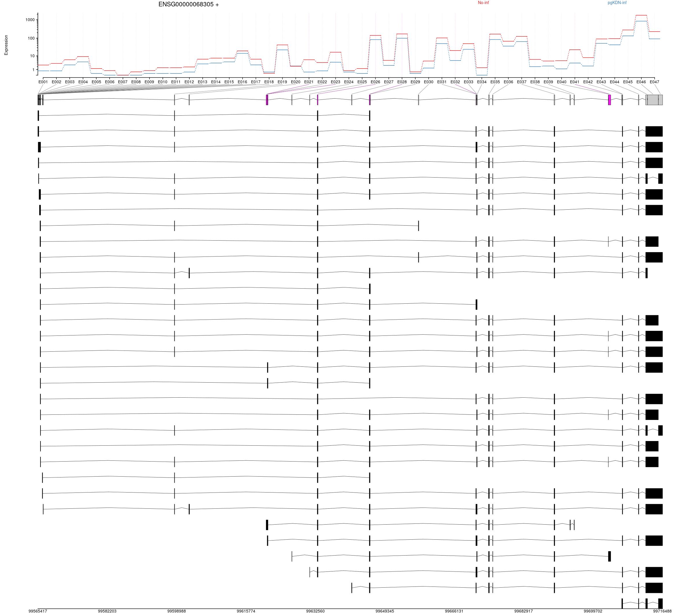The height and width of the screenshot is (616, 694).
Task: Click exon label E004
Action: 83,82
